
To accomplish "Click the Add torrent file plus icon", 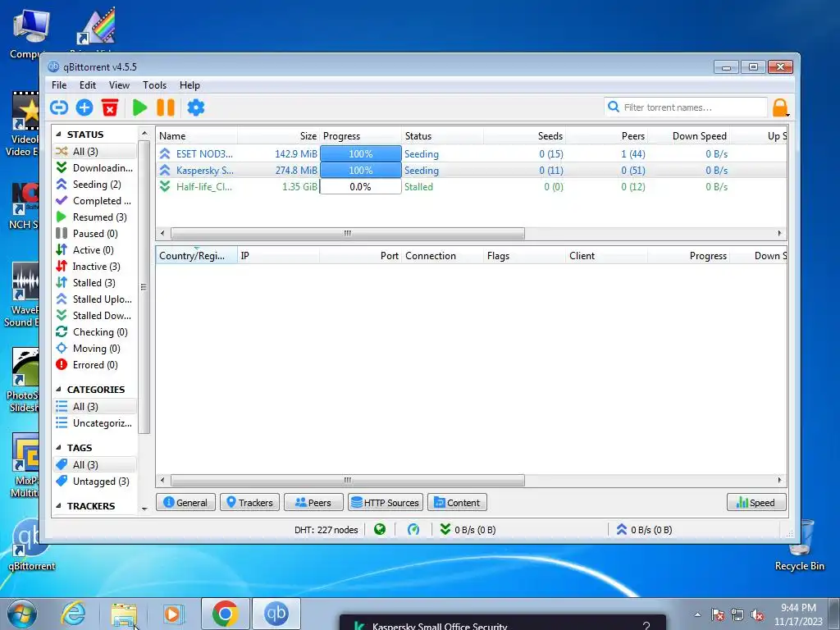I will (84, 107).
